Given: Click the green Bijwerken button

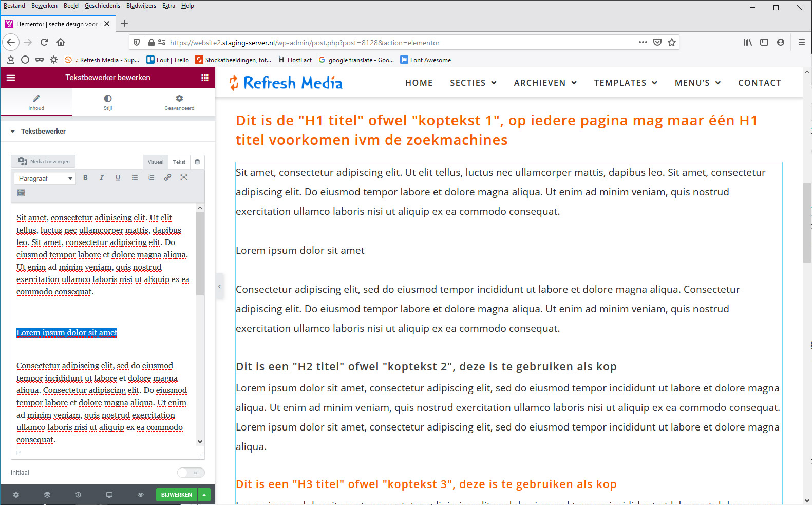Looking at the screenshot, I should click(x=176, y=495).
